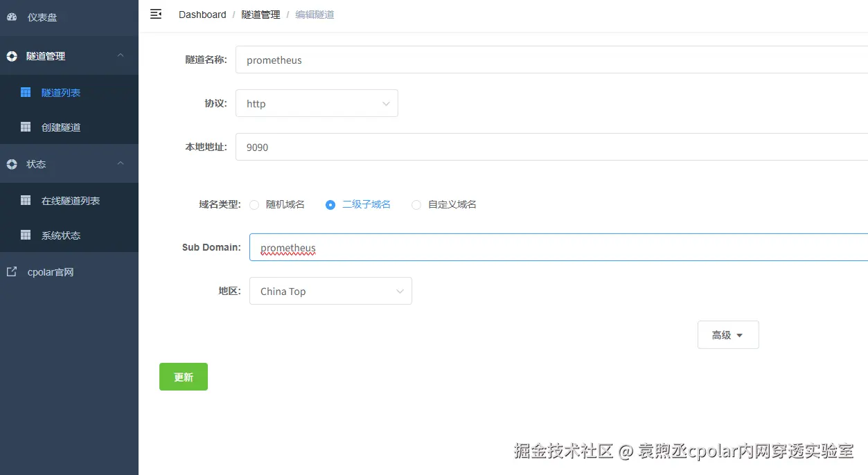Viewport: 868px width, 475px height.
Task: Open 系统状态 in the sidebar
Action: [x=69, y=235]
